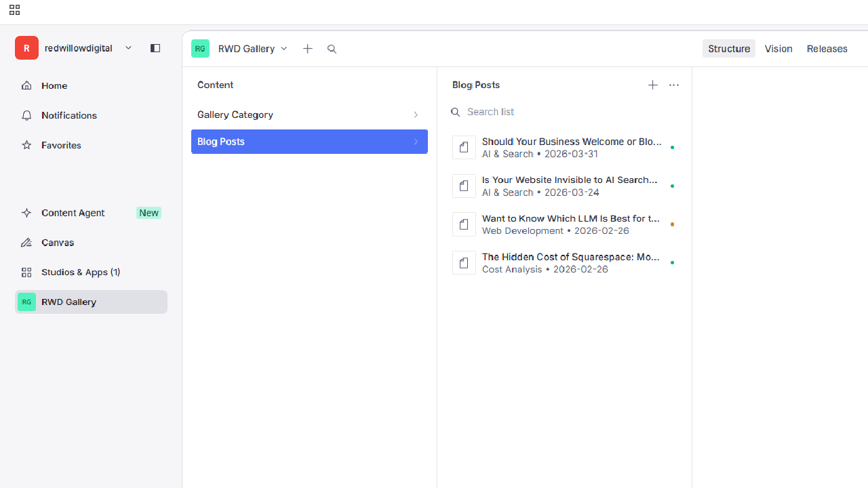
Task: Click the plus icon next to RWD Gallery header
Action: (x=308, y=49)
